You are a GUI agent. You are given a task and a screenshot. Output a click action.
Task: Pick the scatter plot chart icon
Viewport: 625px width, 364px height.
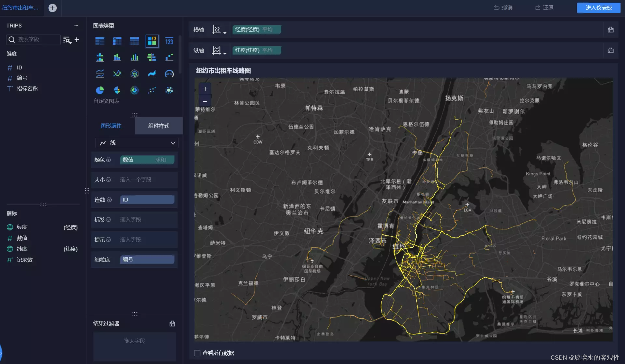(152, 90)
